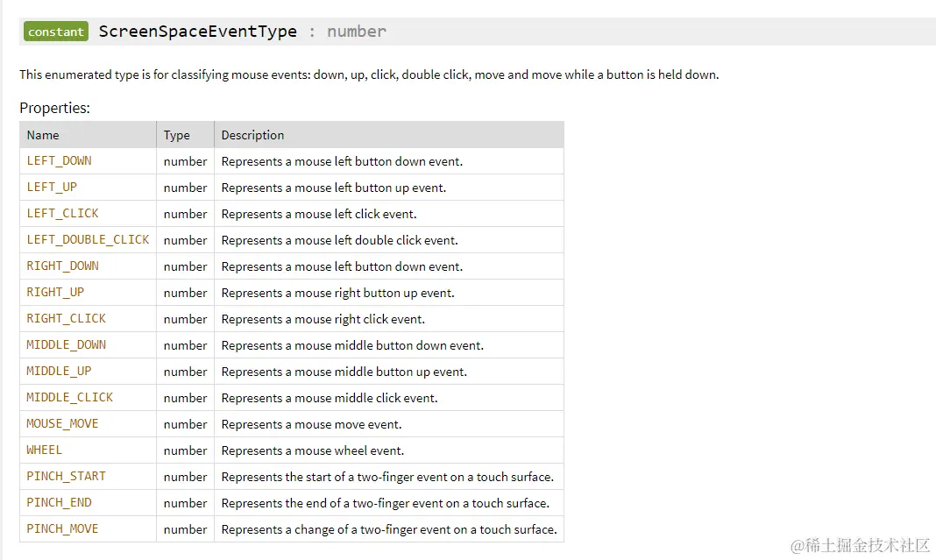Click the MOUSE_MOVE property name
This screenshot has width=936, height=560.
(x=62, y=424)
